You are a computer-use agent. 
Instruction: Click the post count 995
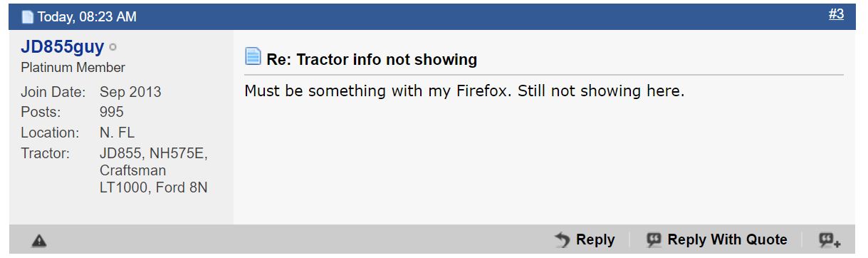point(112,112)
